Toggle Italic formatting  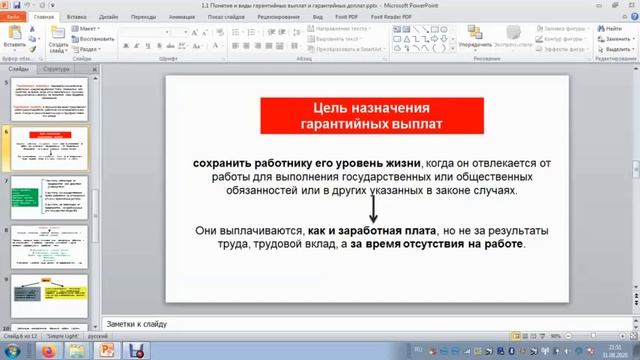(137, 46)
